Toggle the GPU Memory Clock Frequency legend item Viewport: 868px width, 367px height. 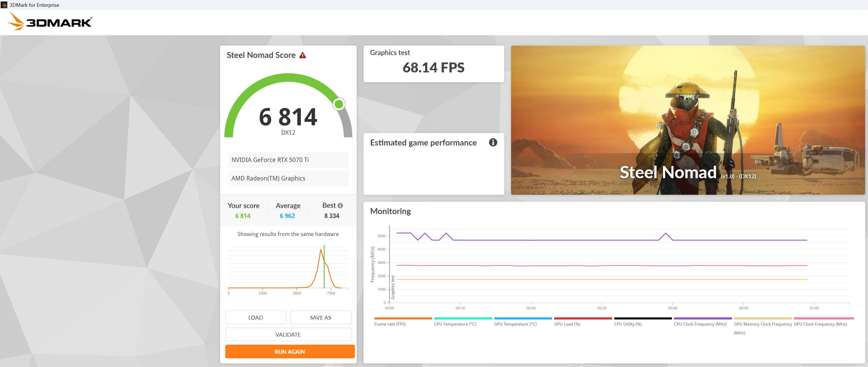point(763,326)
